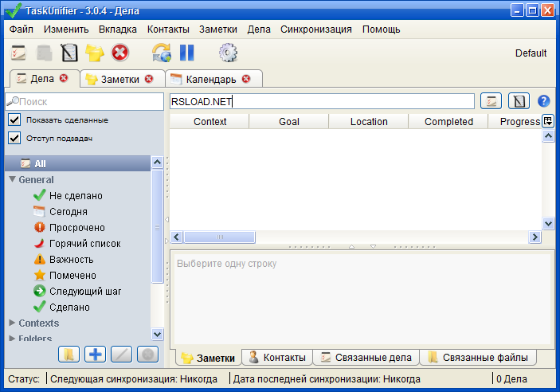Select the Следующий шаг filter

[x=78, y=292]
